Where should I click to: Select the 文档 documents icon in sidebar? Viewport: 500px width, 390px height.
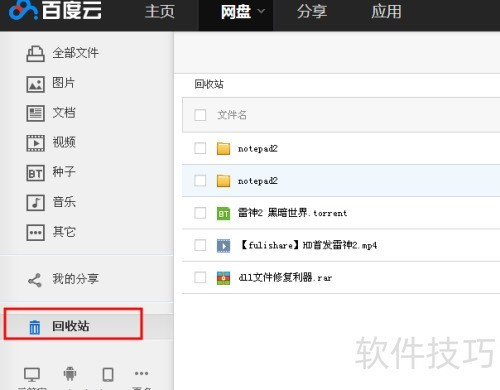pyautogui.click(x=35, y=113)
